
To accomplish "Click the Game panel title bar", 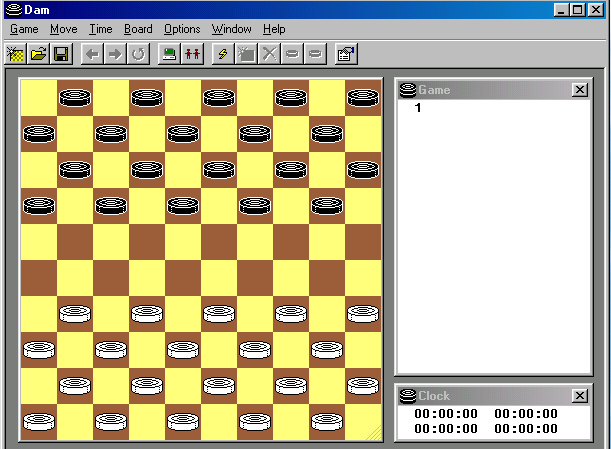I will (x=494, y=90).
